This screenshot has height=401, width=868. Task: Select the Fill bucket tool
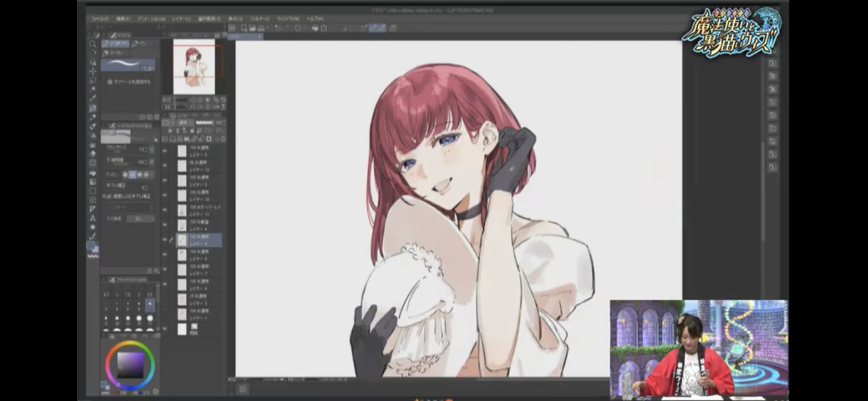tap(92, 173)
